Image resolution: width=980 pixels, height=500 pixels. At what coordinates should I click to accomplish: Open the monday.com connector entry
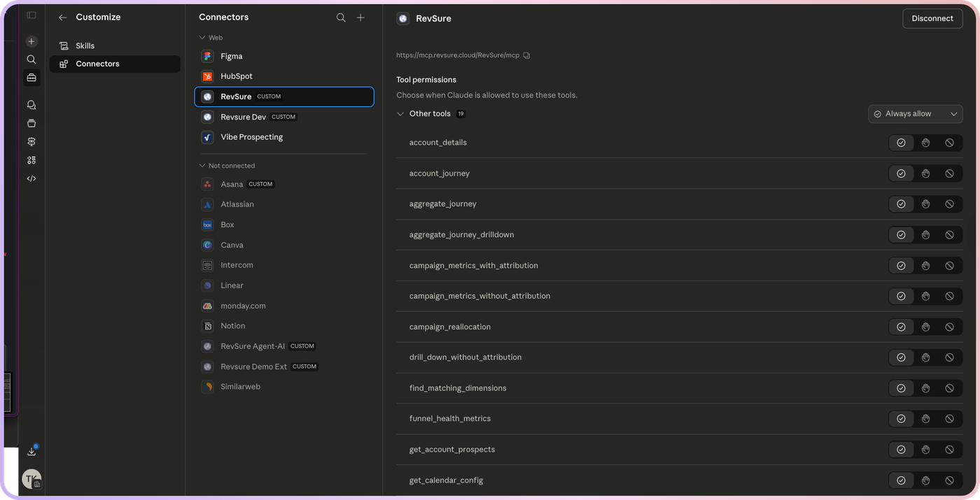[x=284, y=306]
